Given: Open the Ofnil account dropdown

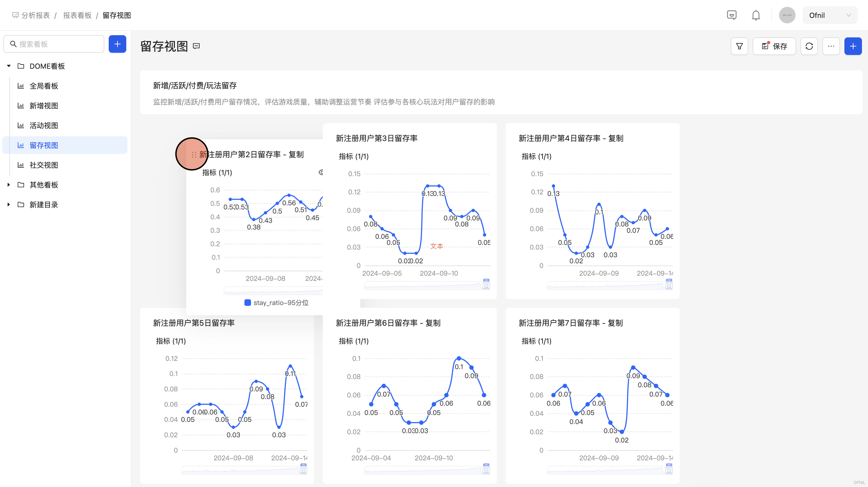Looking at the screenshot, I should point(830,15).
